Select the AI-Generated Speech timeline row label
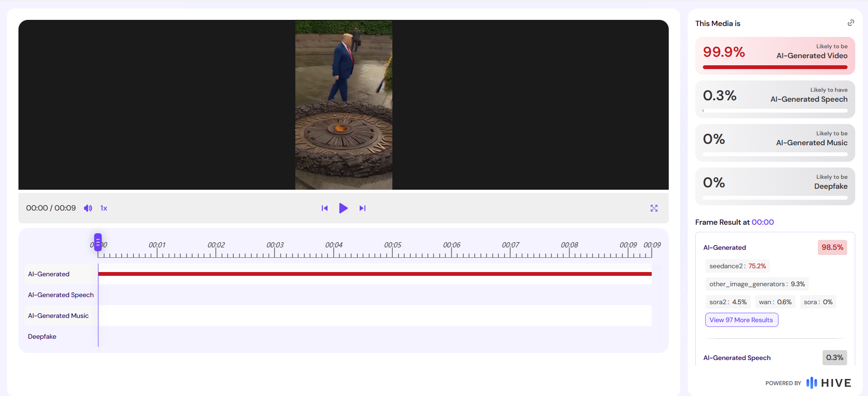868x396 pixels. pos(61,295)
